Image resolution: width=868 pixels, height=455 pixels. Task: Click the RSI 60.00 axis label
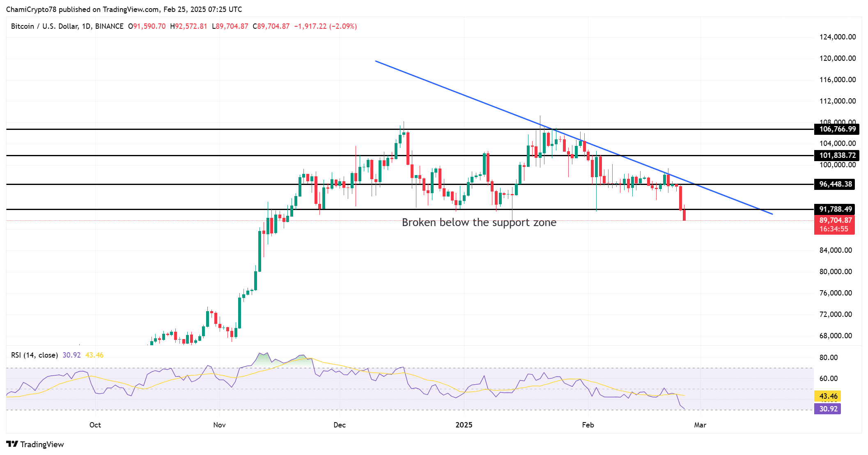pyautogui.click(x=829, y=379)
